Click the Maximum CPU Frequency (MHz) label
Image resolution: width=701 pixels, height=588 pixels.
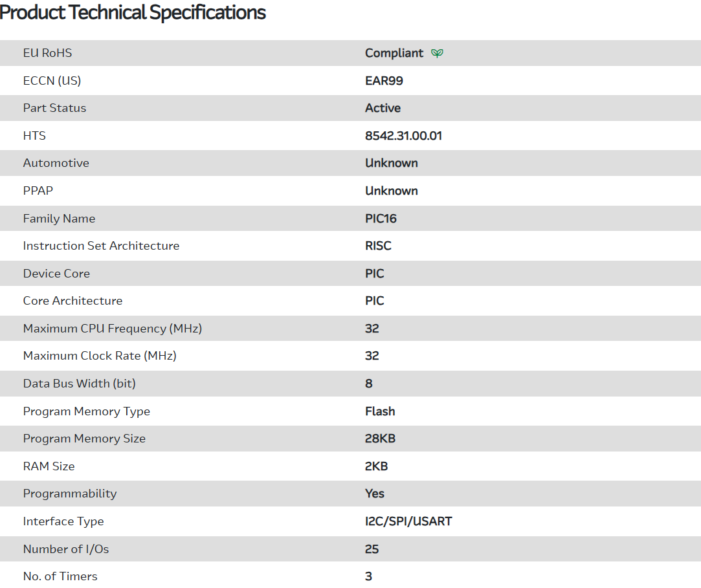coord(113,329)
